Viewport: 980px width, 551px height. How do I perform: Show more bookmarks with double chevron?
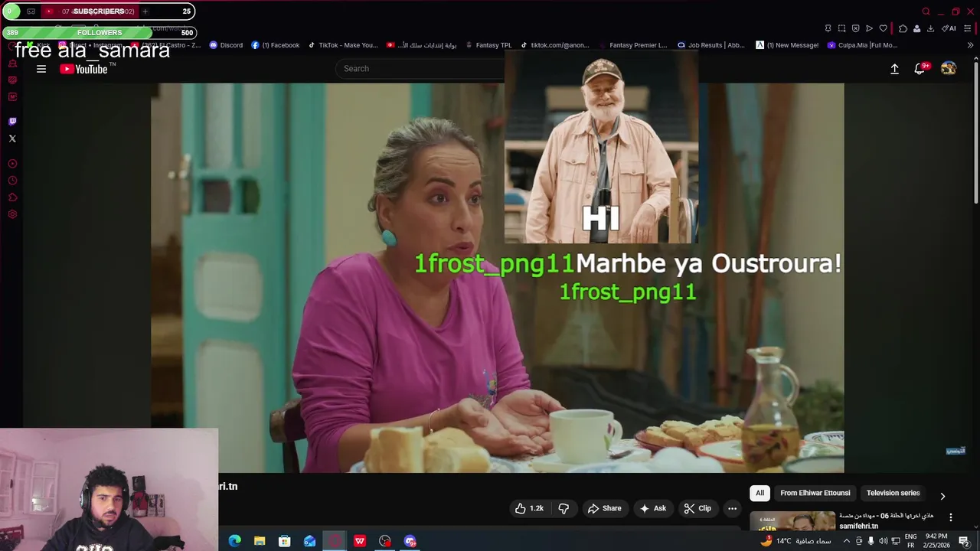click(970, 45)
